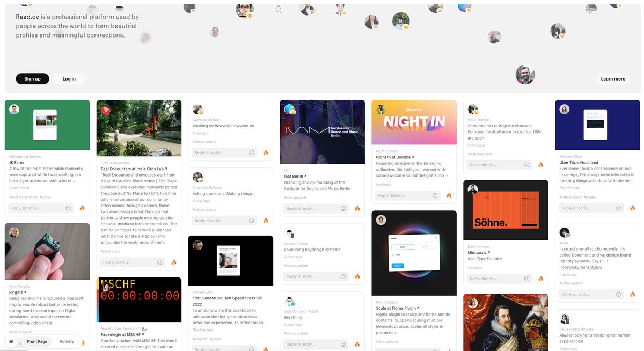Click author name Max Di Capua
644x351 pixels.
coord(388,302)
